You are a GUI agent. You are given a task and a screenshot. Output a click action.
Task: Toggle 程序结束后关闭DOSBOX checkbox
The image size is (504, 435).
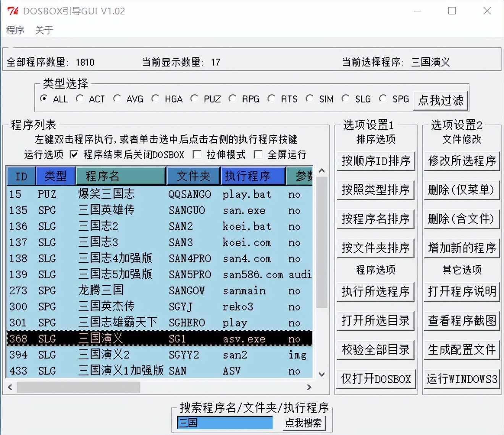(x=74, y=154)
